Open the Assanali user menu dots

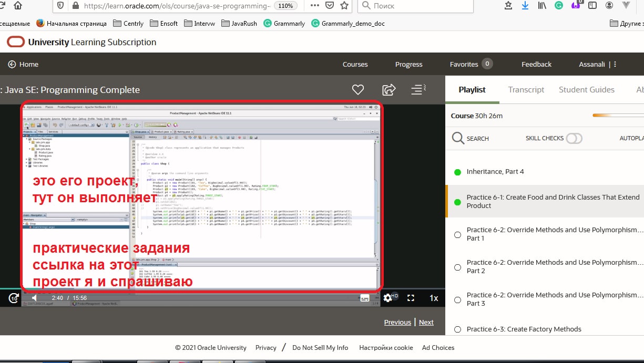coord(615,64)
